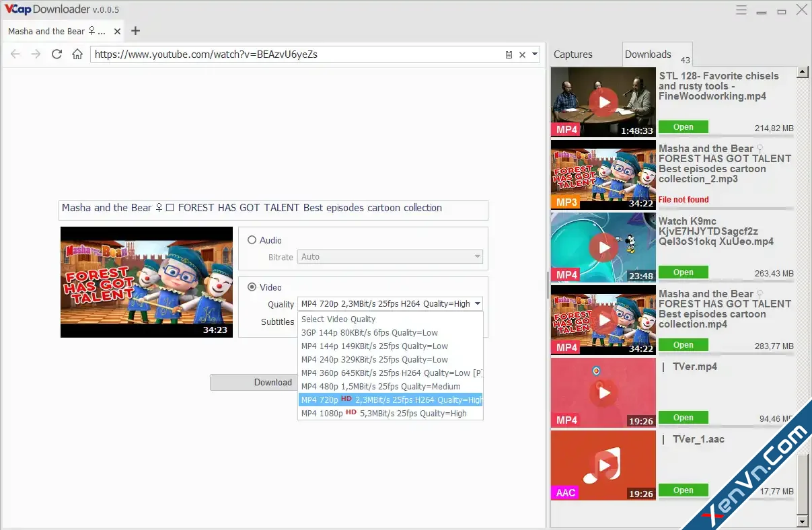Screen dimensions: 812x530
Task: Choose MP4 144p 149KBit/s quality option
Action: (x=390, y=346)
